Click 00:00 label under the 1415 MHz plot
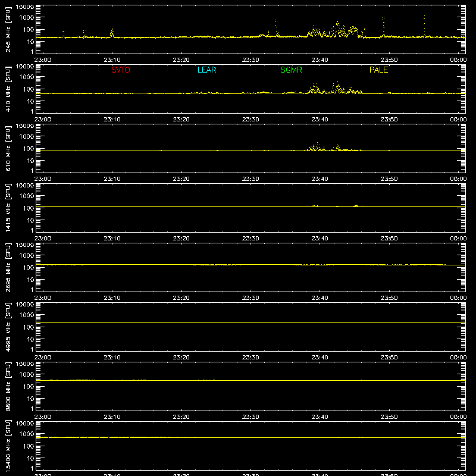This screenshot has height=476, width=476. pos(458,239)
